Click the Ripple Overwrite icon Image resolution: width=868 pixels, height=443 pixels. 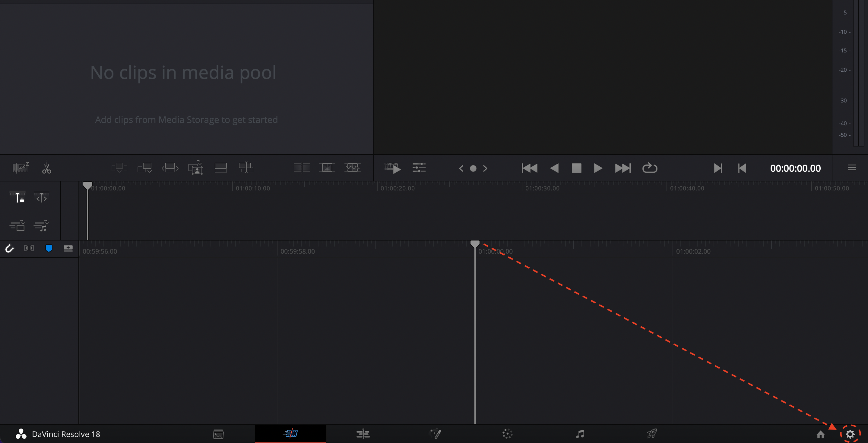(x=170, y=167)
